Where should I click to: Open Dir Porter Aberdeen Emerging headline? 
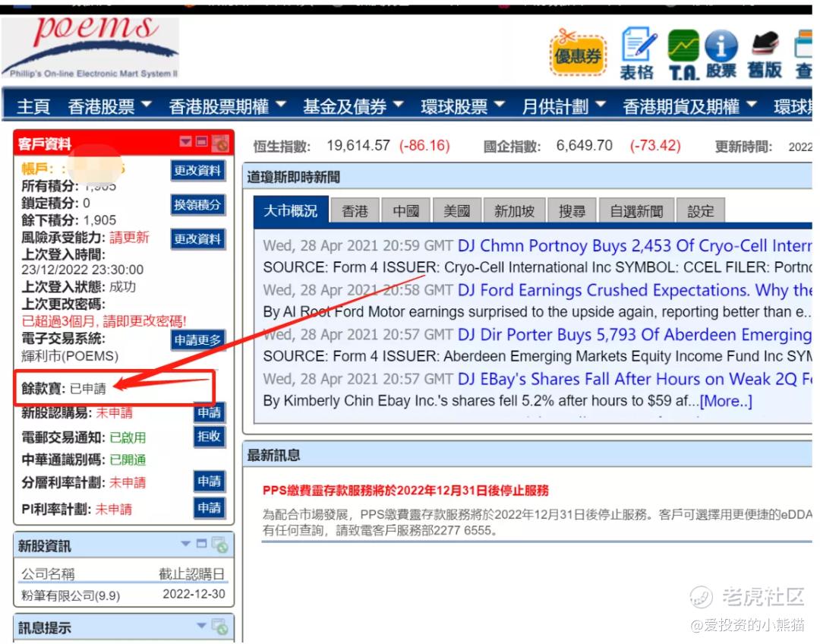point(634,334)
